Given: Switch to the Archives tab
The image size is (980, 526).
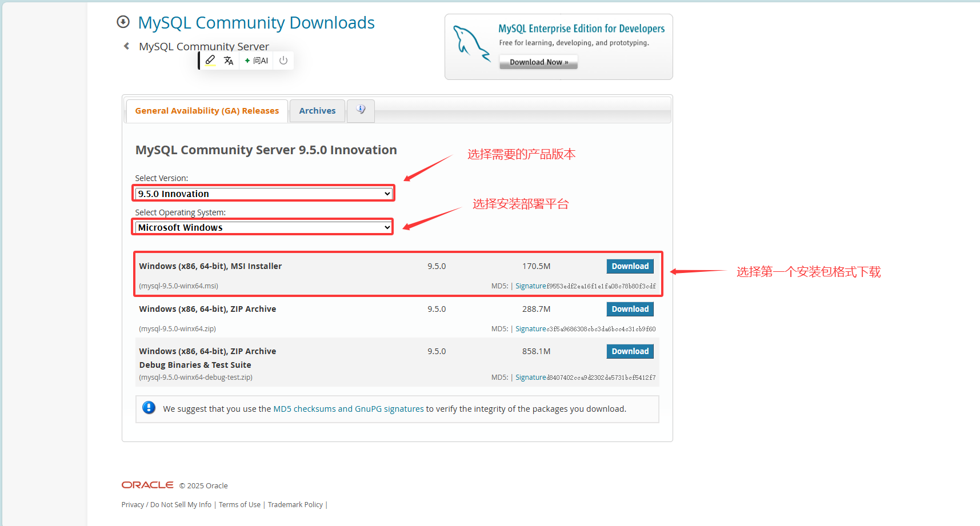Looking at the screenshot, I should (317, 111).
